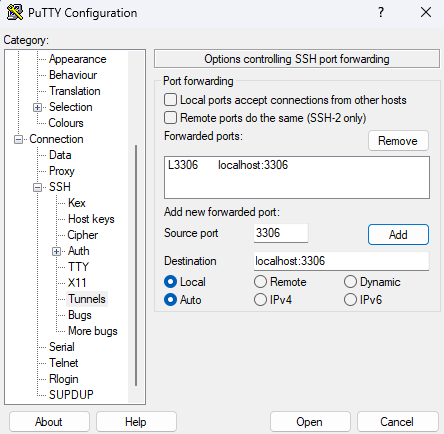Click the Help button
444x434 pixels.
[136, 422]
